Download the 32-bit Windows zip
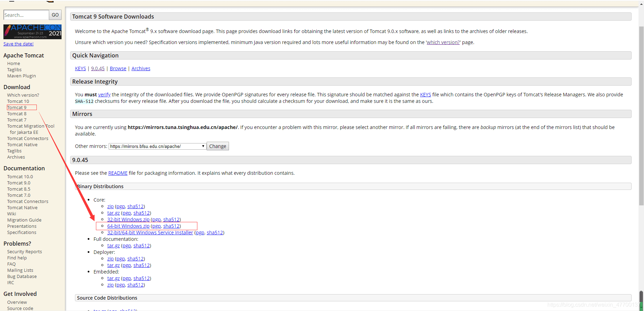 [128, 219]
